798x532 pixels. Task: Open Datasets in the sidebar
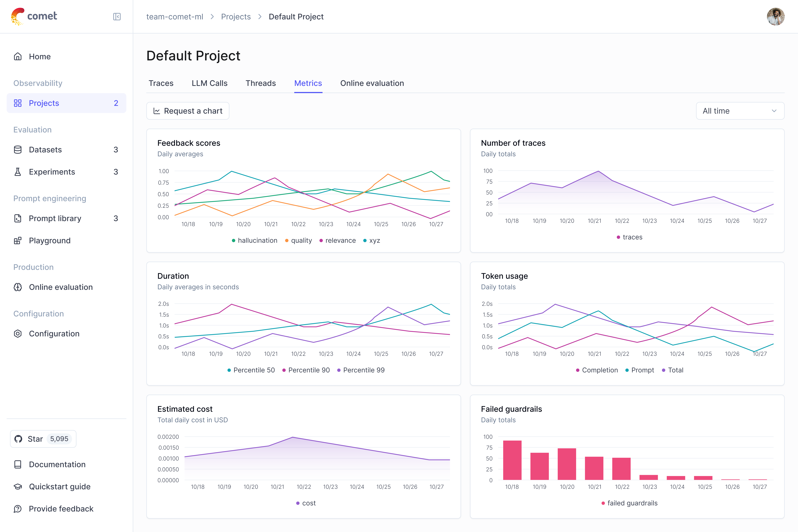click(66, 150)
